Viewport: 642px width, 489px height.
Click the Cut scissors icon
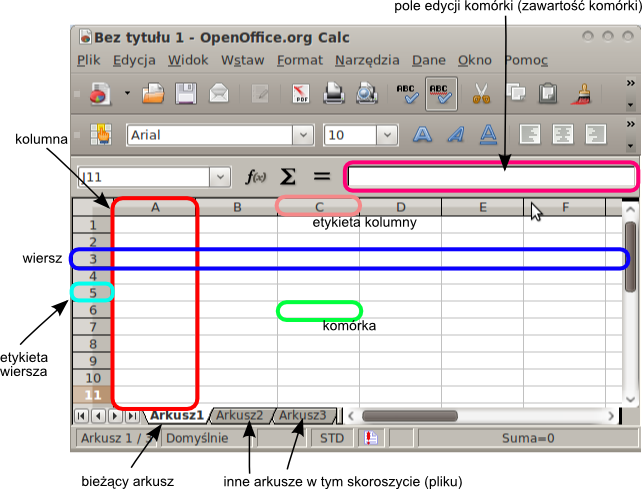point(482,93)
